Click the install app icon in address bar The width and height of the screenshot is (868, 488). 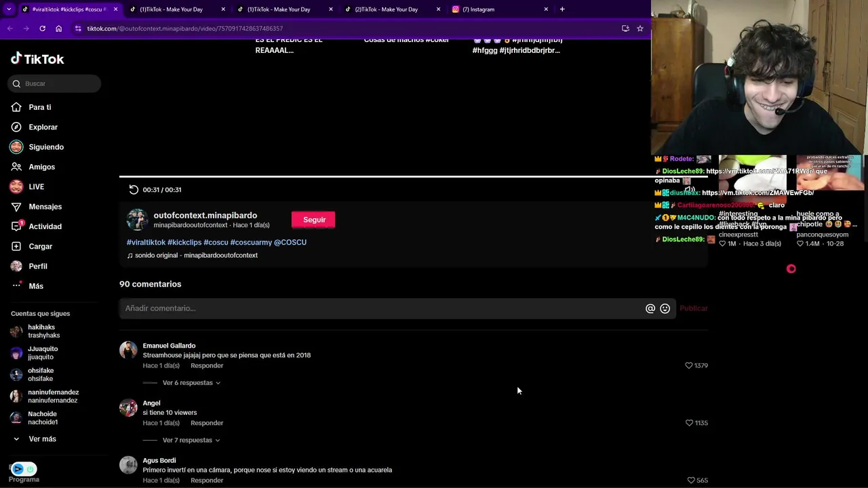[625, 28]
